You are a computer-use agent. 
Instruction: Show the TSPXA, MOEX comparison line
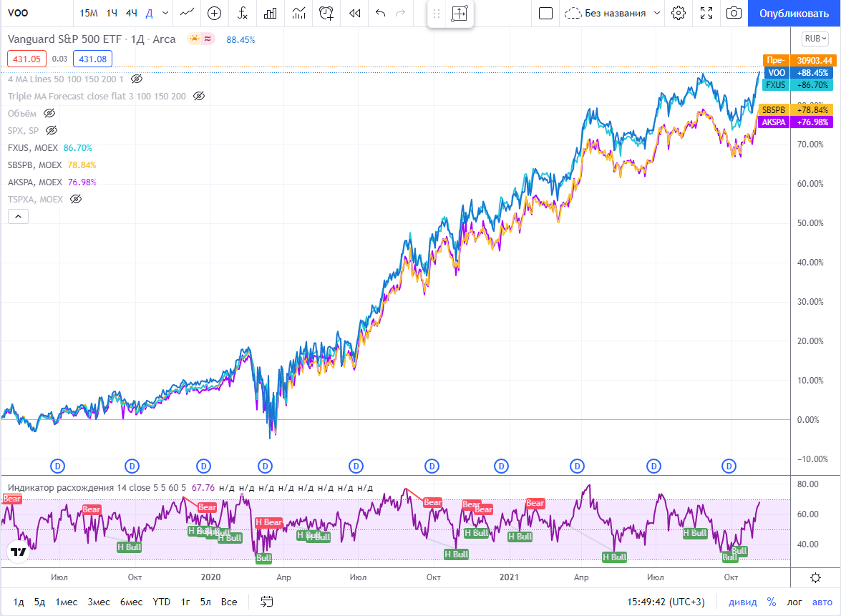point(76,199)
